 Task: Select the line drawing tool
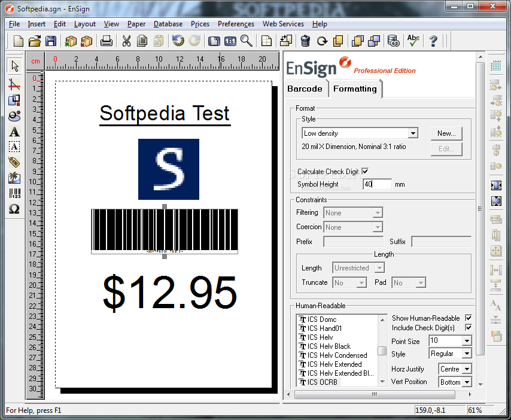(14, 85)
